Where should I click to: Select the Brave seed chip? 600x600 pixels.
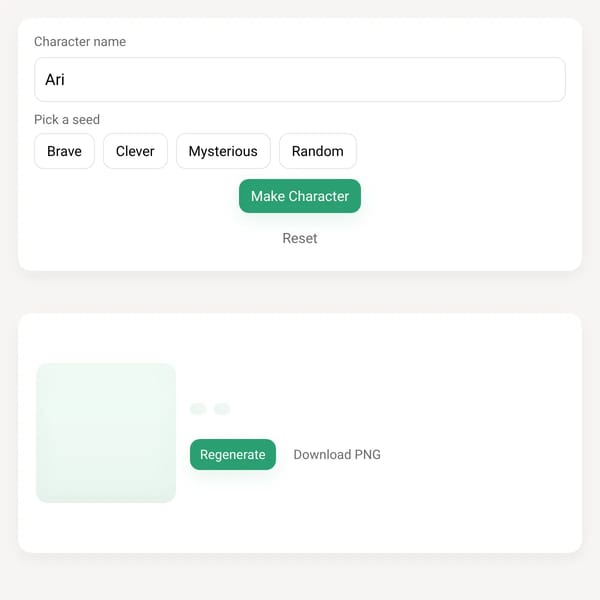64,151
